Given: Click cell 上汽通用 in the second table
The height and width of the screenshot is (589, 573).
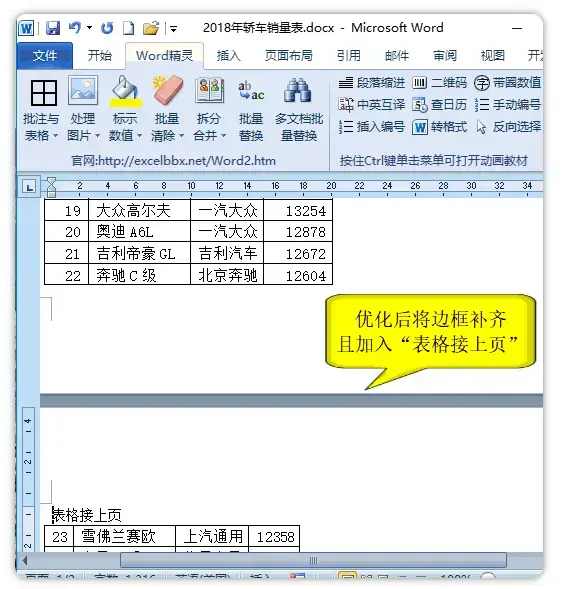Looking at the screenshot, I should 212,536.
